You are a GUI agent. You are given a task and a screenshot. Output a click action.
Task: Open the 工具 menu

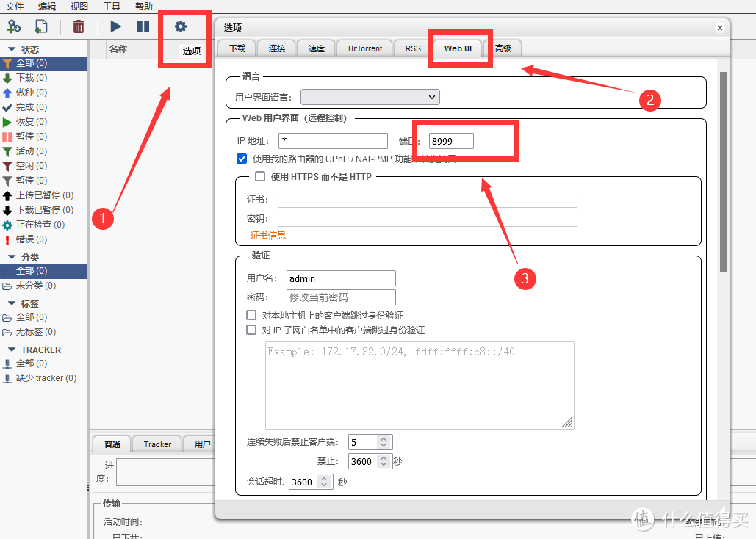112,7
